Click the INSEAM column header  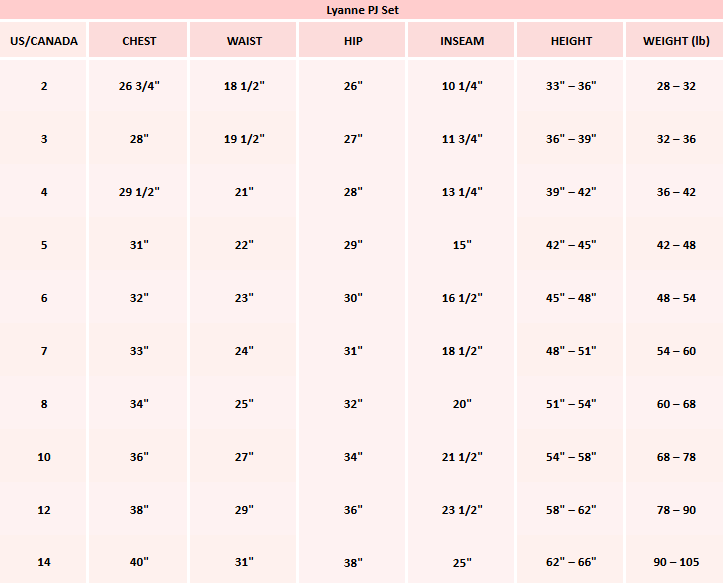tap(462, 41)
